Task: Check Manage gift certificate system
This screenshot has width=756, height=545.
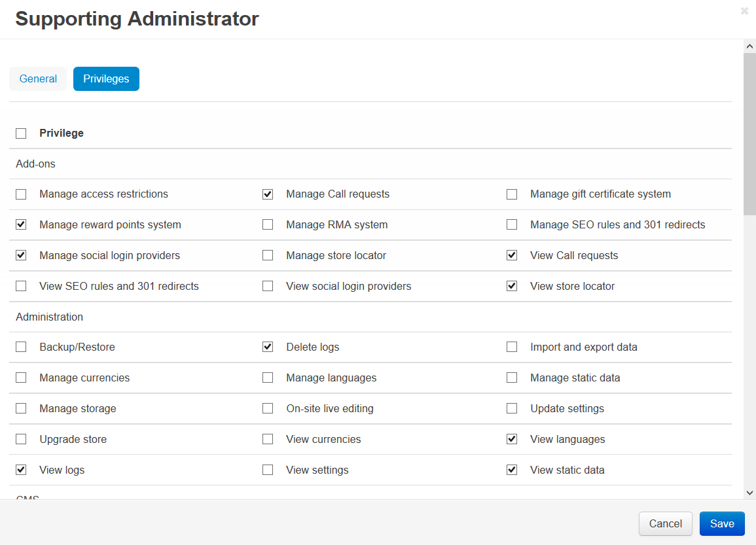Action: pyautogui.click(x=512, y=194)
